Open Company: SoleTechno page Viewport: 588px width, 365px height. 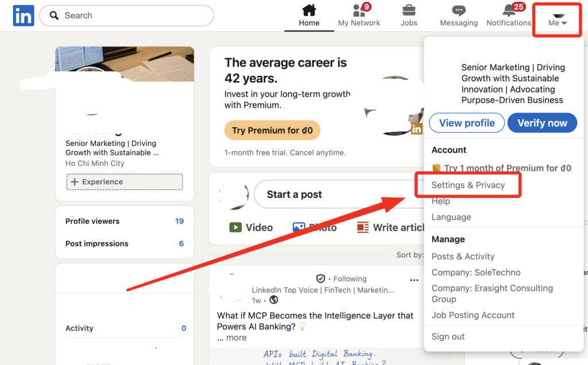[476, 273]
